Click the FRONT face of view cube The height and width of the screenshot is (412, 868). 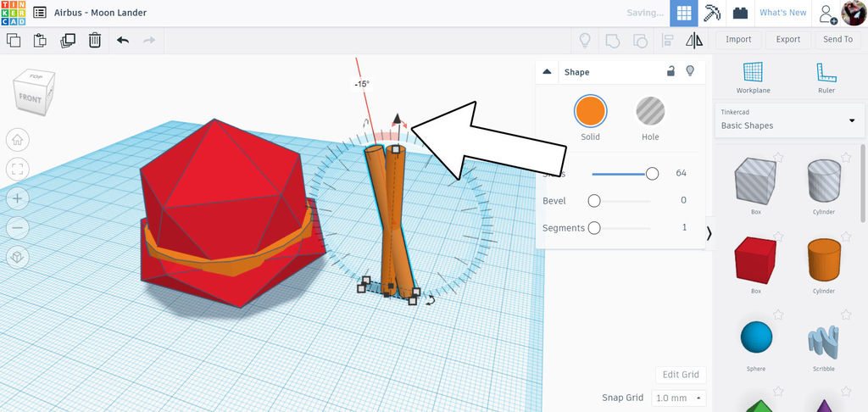(30, 98)
